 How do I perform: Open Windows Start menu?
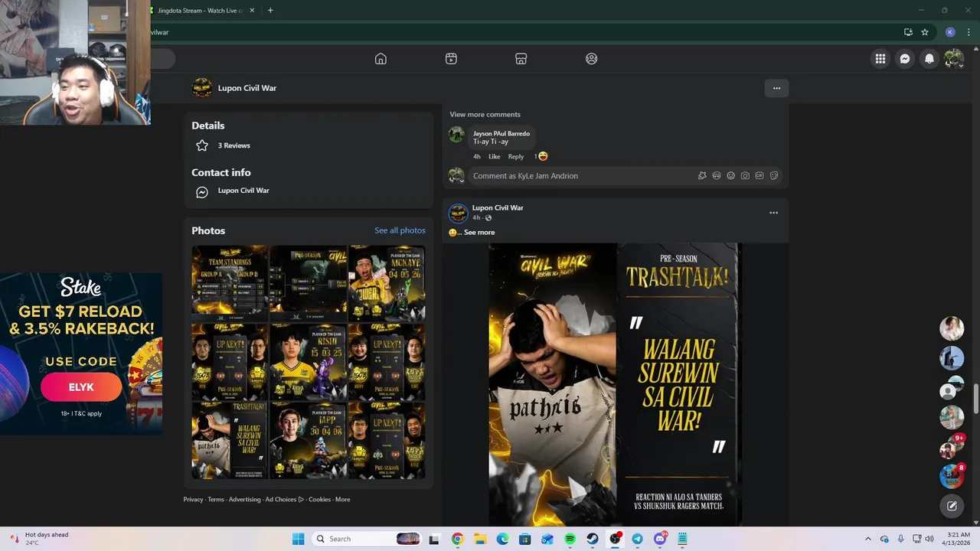click(298, 539)
